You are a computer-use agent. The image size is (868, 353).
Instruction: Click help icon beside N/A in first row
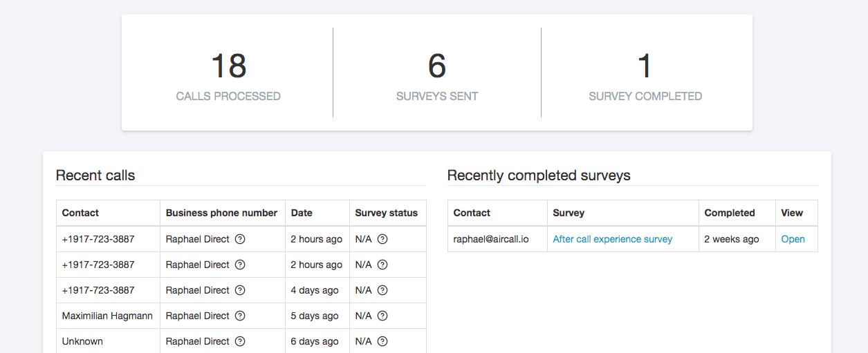click(x=382, y=239)
